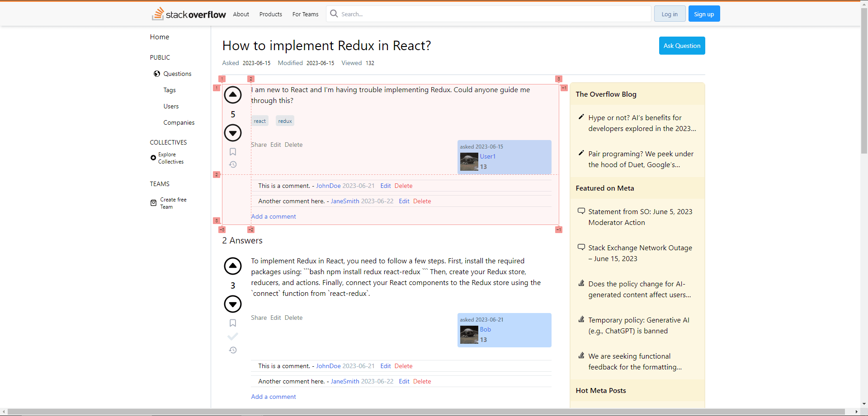Screen dimensions: 868x416
Task: Downvote Bob's answer
Action: [233, 304]
